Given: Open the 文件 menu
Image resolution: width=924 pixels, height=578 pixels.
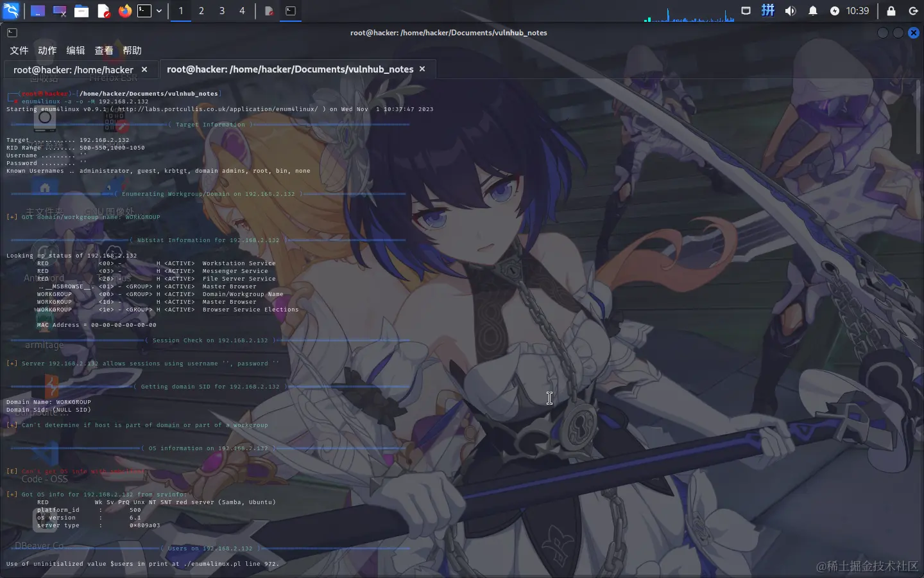Looking at the screenshot, I should 19,50.
